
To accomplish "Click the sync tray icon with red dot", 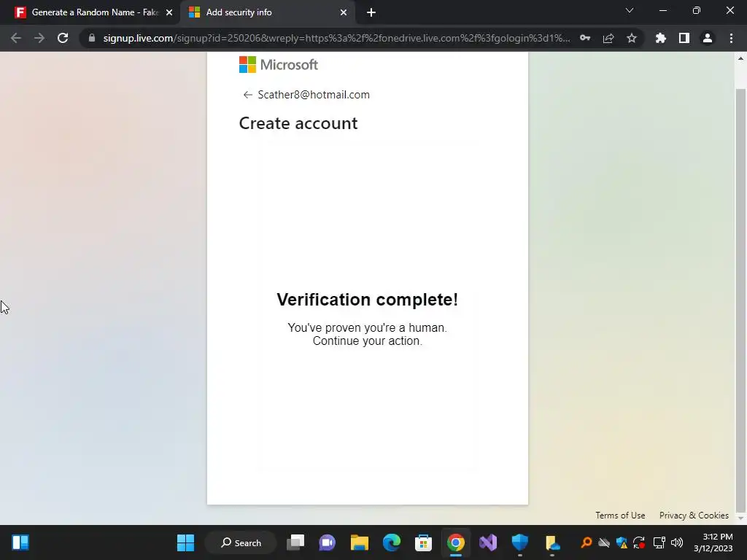I will click(639, 542).
